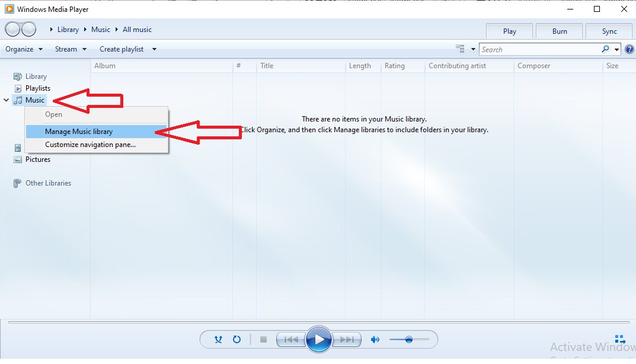Screen dimensions: 636x364
Task: Open the Stream dropdown menu
Action: [x=71, y=49]
